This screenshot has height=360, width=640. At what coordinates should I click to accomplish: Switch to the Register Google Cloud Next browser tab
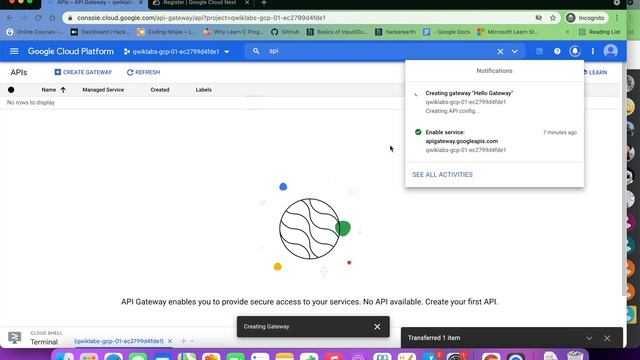click(200, 3)
